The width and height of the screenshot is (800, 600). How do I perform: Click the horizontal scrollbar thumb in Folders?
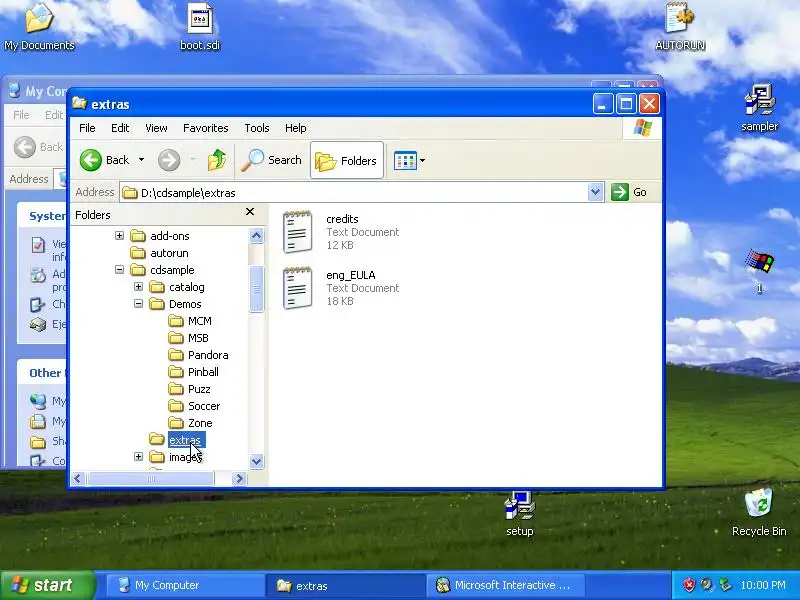coord(151,479)
